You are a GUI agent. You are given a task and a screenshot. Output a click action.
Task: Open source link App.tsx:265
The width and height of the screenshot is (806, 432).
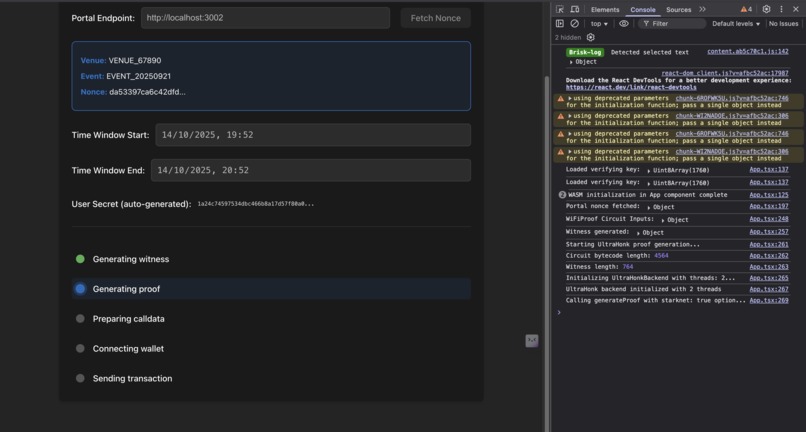point(768,278)
